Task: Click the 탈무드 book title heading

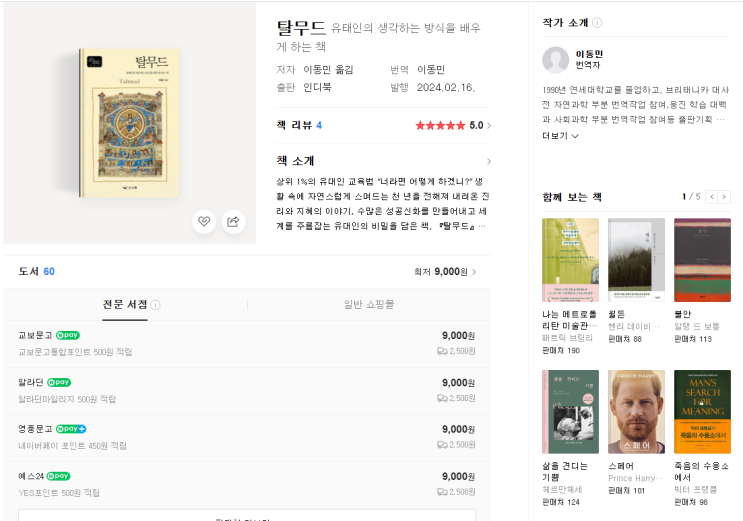Action: [x=301, y=28]
